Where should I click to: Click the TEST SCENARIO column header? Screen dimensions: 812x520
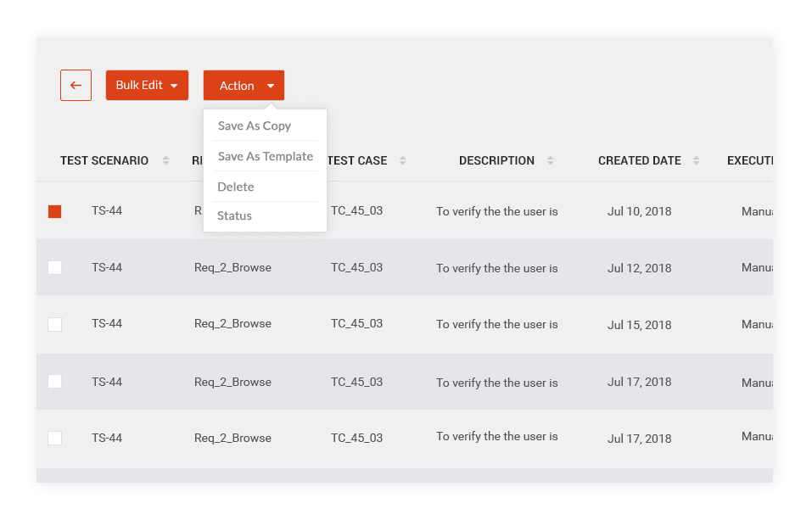[x=104, y=160]
